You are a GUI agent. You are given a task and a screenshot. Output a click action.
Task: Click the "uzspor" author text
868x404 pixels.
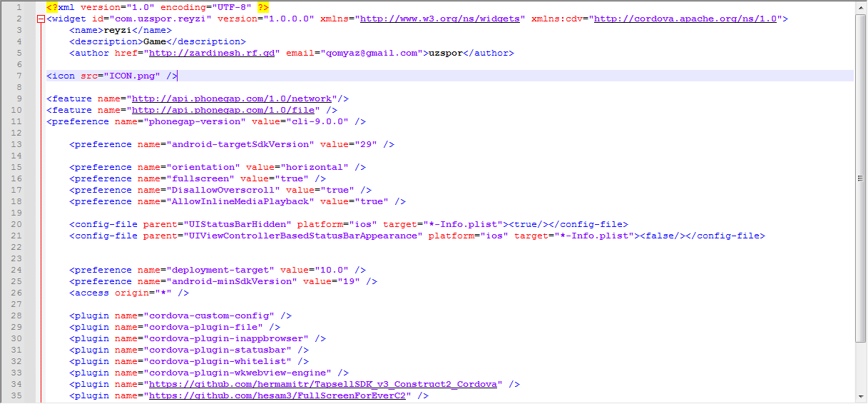tap(446, 53)
